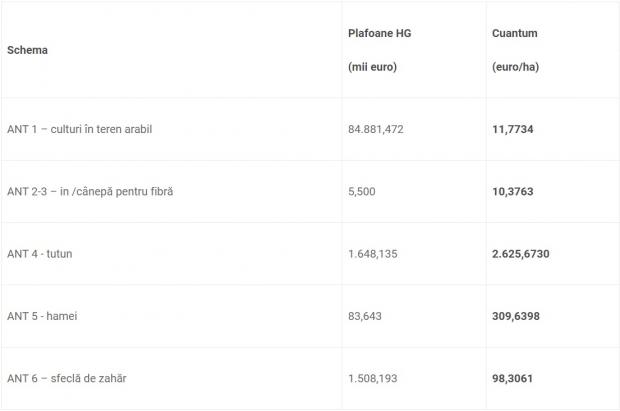The width and height of the screenshot is (620, 411).
Task: Click the (euro/ha) unit label
Action: [x=516, y=66]
